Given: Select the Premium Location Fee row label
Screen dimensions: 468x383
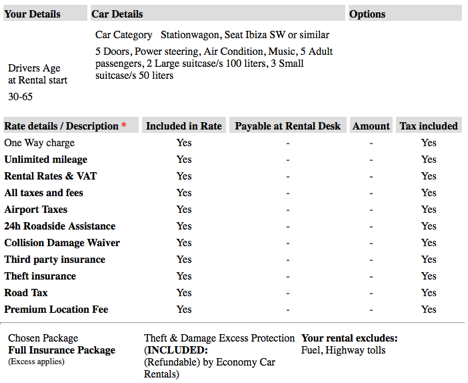Looking at the screenshot, I should (56, 309).
